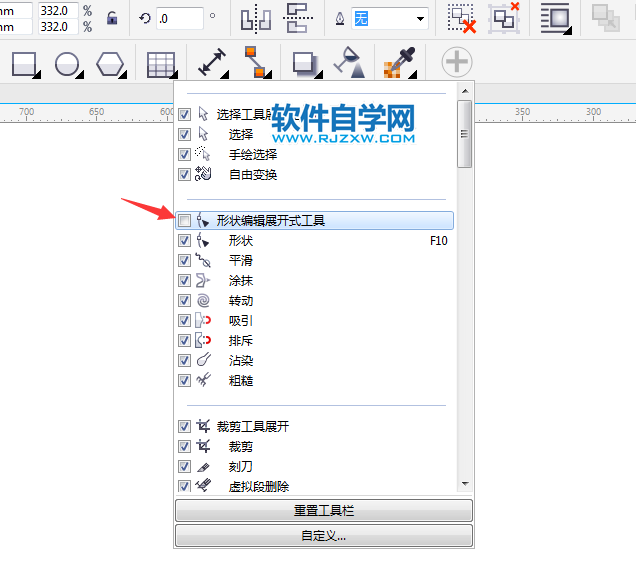Viewport: 636px width, 586px height.
Task: Open the outline width 无 dropdown
Action: click(x=421, y=19)
